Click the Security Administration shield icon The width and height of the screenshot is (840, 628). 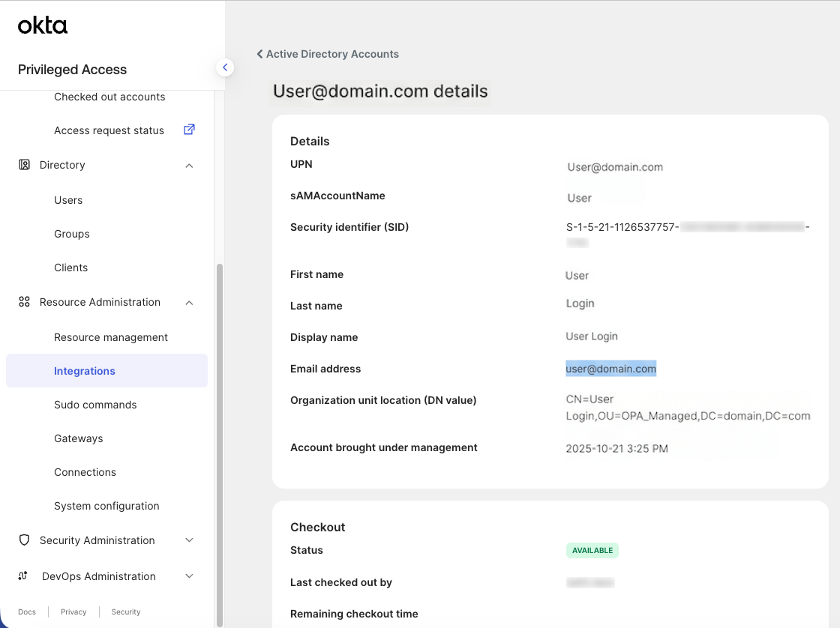pyautogui.click(x=24, y=540)
